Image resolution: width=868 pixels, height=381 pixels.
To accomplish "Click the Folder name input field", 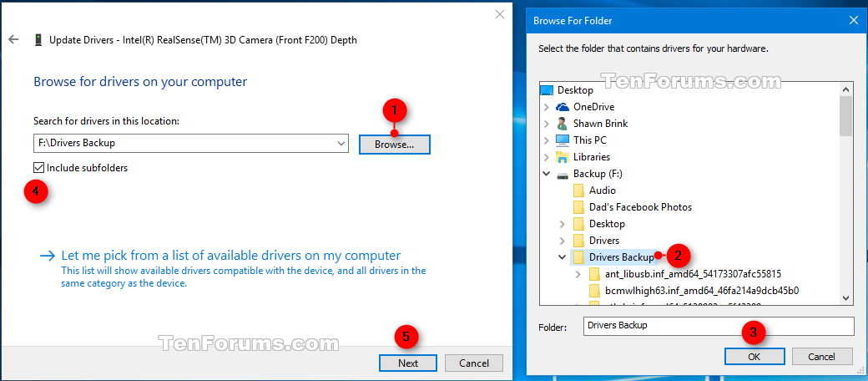I will [x=719, y=326].
